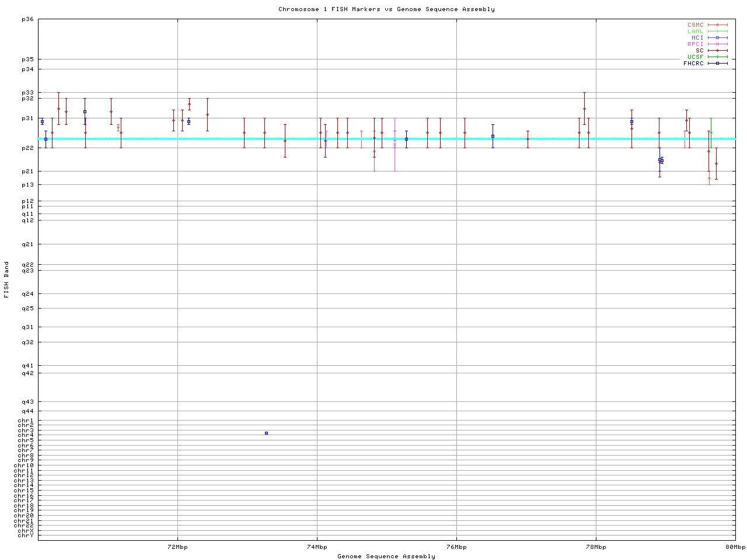Select the LANL legend label
747x560 pixels.
[x=695, y=32]
